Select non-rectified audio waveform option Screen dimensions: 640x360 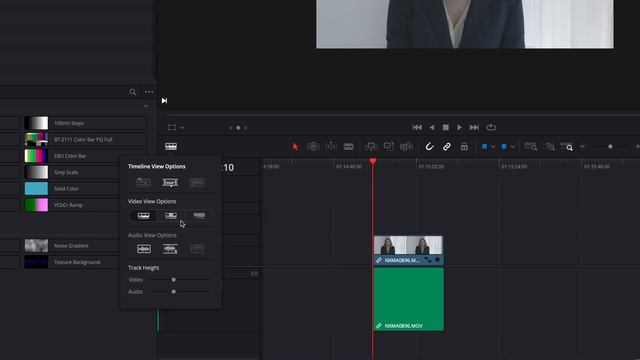click(144, 249)
